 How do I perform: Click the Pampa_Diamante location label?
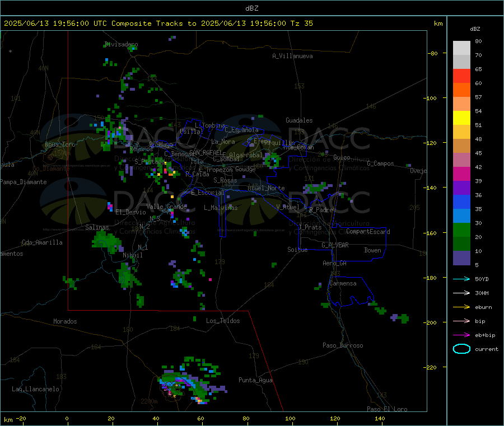24,182
